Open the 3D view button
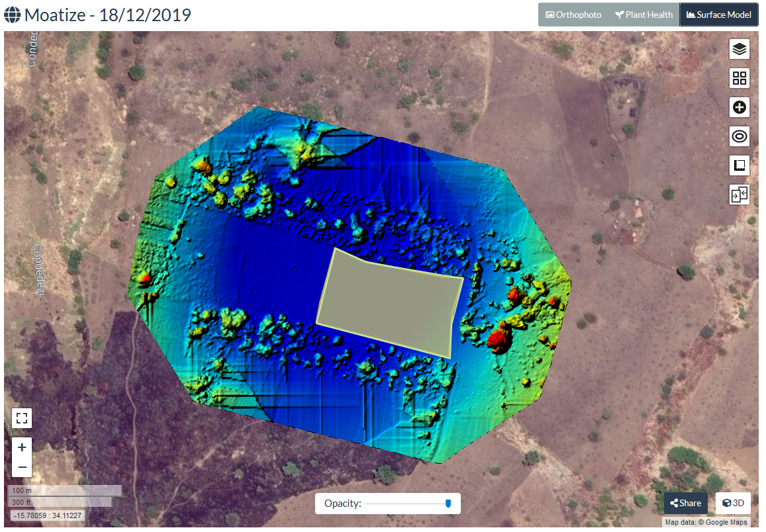This screenshot has width=766, height=532. (733, 503)
